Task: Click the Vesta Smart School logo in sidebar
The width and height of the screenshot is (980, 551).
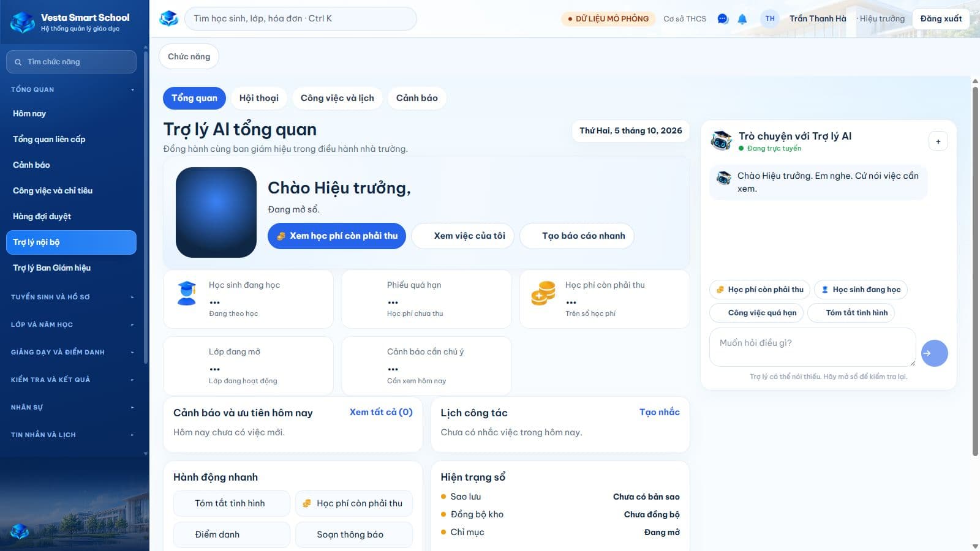Action: coord(23,22)
